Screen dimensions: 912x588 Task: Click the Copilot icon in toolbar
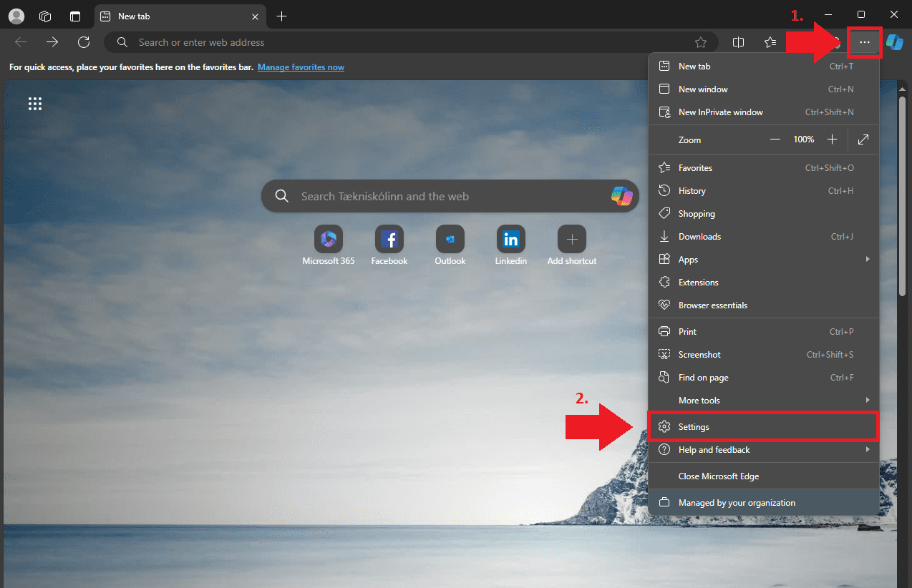coord(894,42)
